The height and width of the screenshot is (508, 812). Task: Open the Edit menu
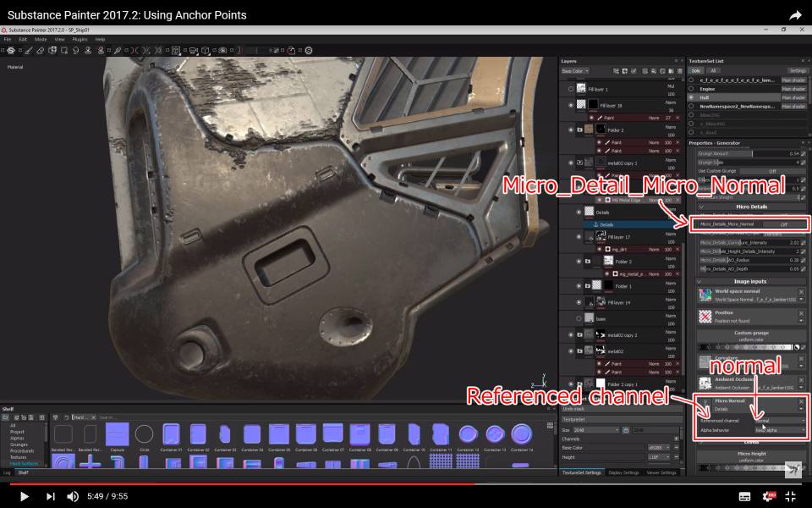click(x=23, y=40)
